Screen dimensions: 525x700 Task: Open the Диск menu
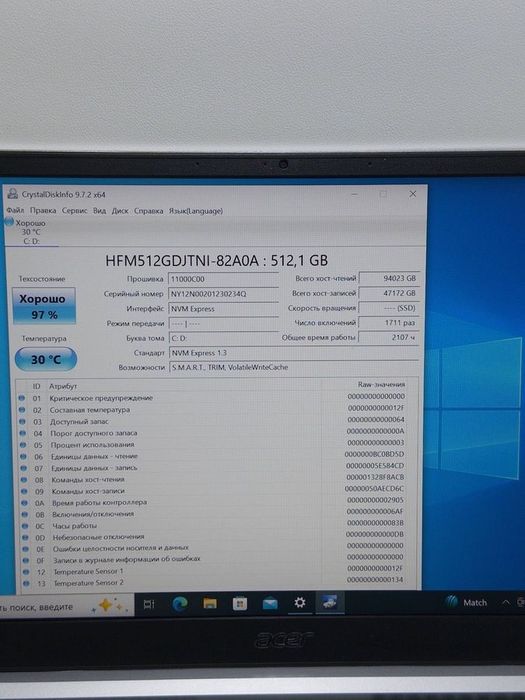tap(120, 211)
